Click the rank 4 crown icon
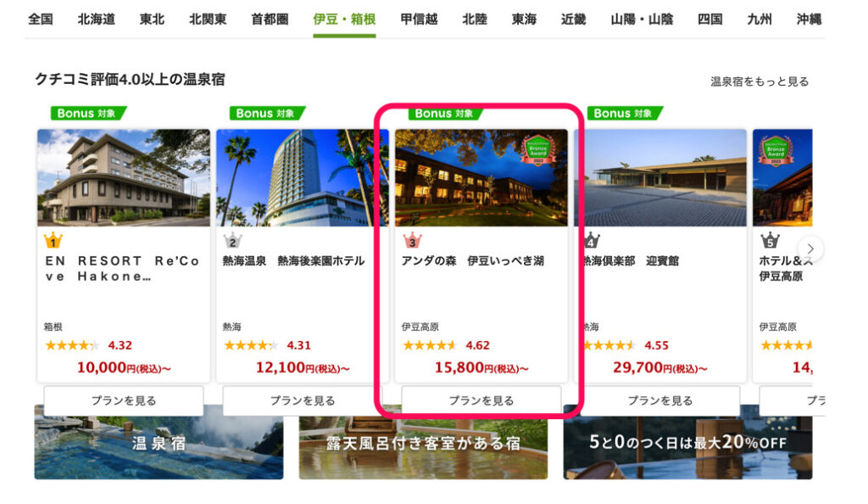The height and width of the screenshot is (504, 868). 592,241
